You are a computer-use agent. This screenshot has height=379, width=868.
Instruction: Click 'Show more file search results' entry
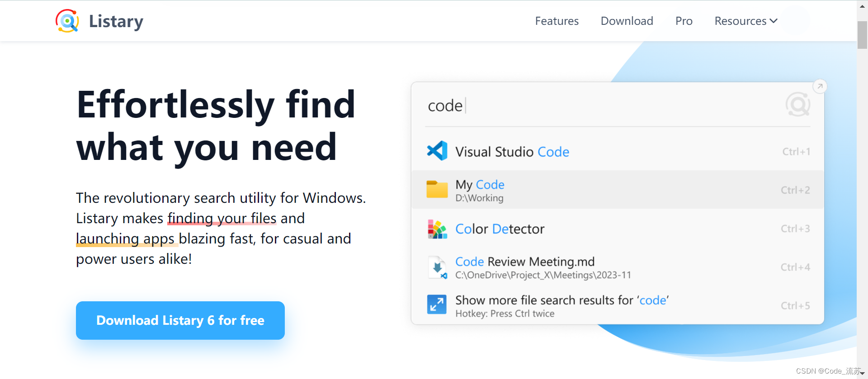[618, 306]
